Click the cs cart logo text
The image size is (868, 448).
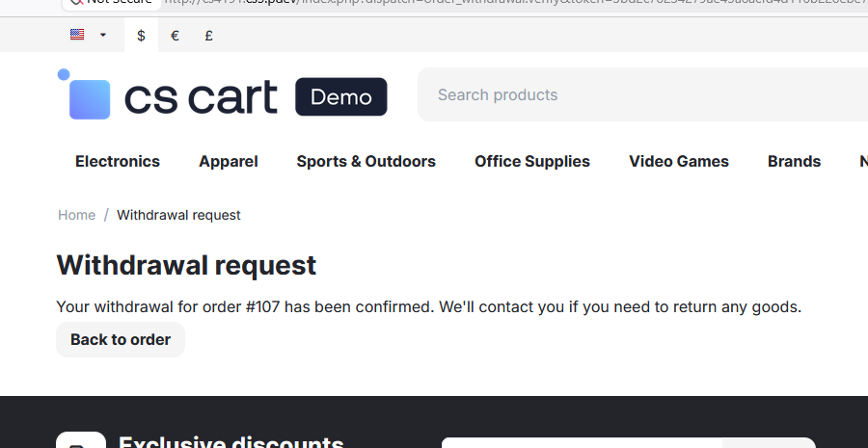click(201, 97)
